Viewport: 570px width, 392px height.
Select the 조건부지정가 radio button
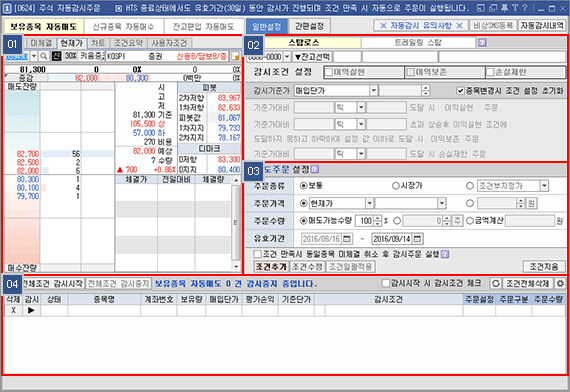click(x=470, y=186)
